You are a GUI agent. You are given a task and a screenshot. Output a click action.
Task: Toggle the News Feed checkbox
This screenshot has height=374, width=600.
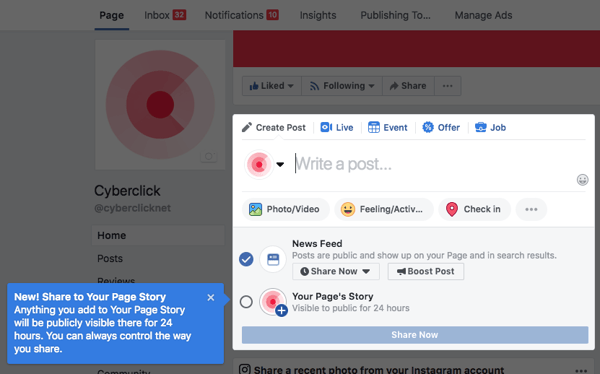[x=246, y=259]
